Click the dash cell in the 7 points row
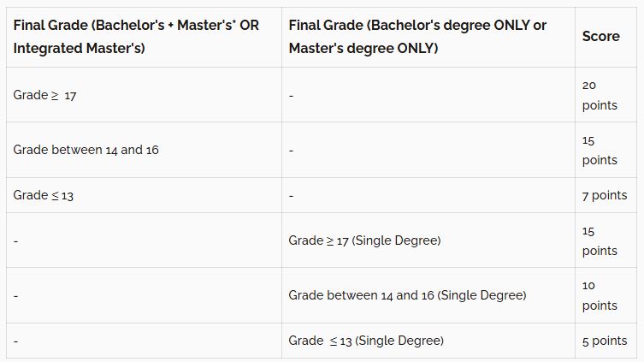The width and height of the screenshot is (644, 362). (x=292, y=195)
